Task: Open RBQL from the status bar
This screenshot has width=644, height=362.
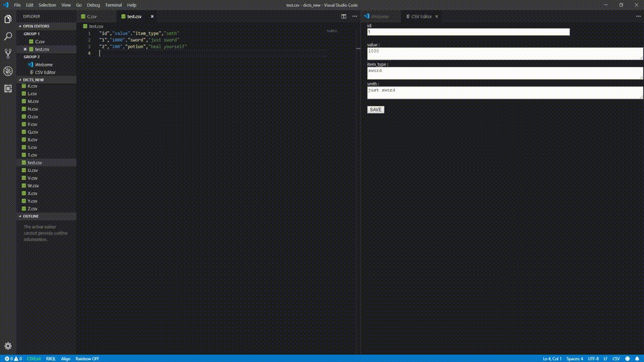Action: pos(51,358)
